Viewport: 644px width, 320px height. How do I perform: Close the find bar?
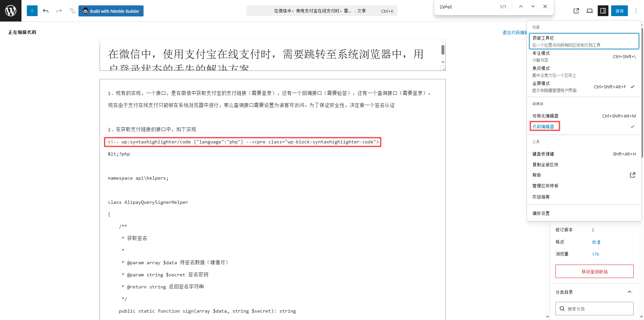point(545,6)
